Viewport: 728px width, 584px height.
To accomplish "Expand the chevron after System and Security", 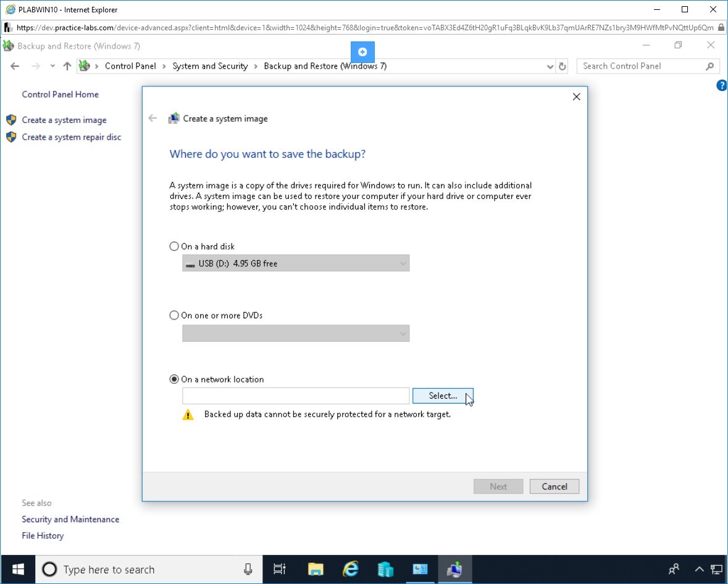I will click(x=256, y=67).
